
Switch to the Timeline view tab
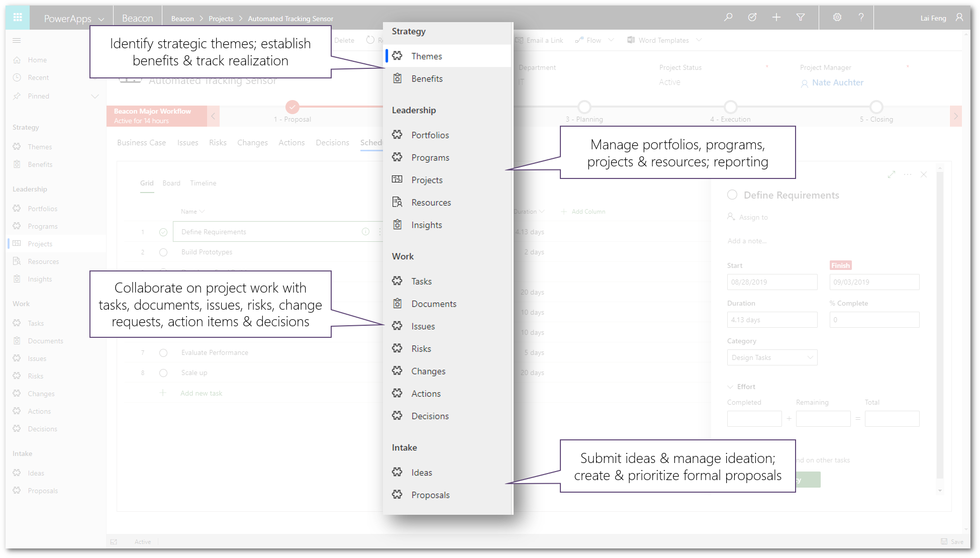pos(203,183)
